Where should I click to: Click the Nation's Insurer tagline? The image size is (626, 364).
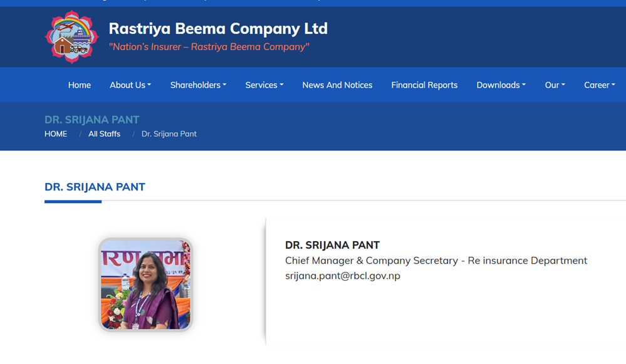tap(209, 47)
